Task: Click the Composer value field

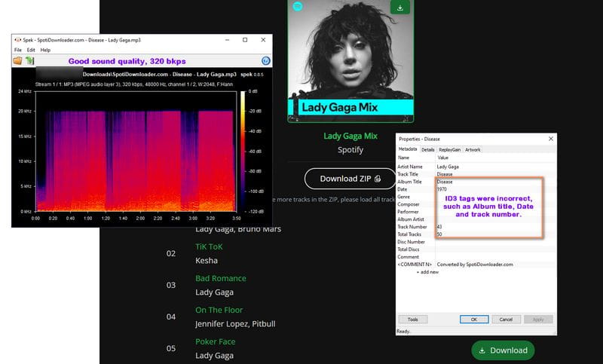Action: [495, 204]
